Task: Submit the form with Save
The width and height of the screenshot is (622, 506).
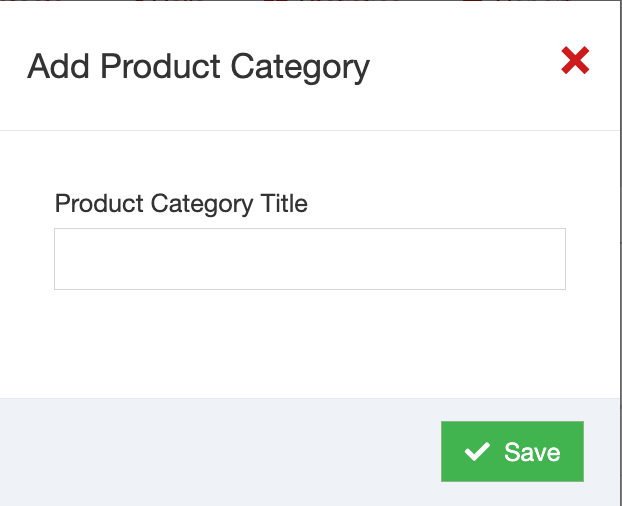Action: pos(512,452)
